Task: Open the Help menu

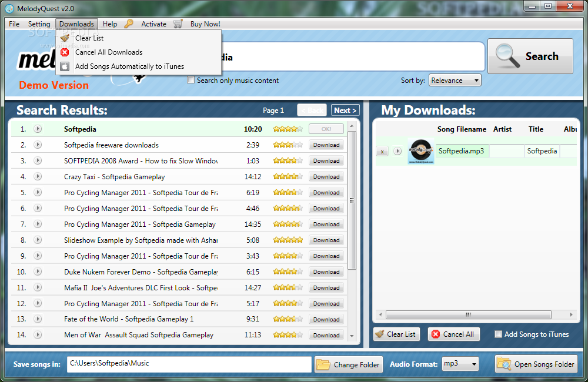Action: pyautogui.click(x=110, y=24)
